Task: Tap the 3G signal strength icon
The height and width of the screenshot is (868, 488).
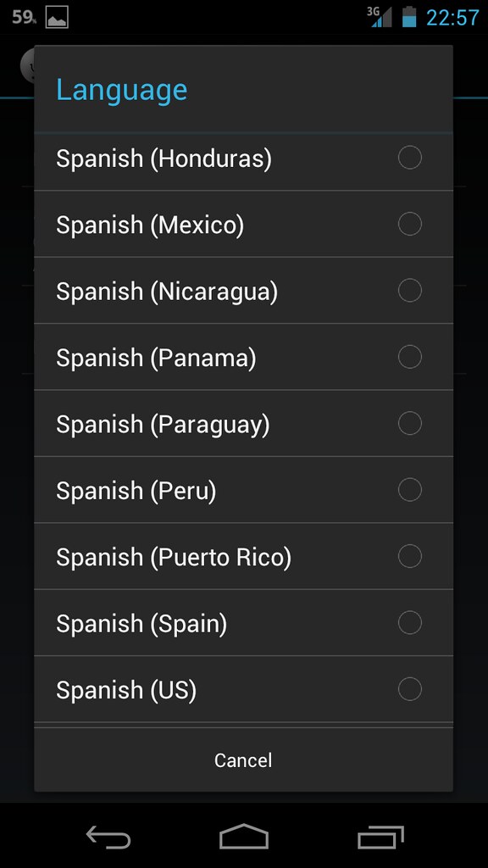Action: 380,17
